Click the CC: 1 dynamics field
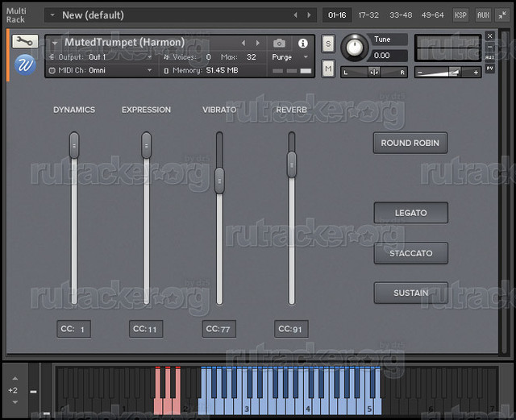This screenshot has height=420, width=516. tap(73, 329)
